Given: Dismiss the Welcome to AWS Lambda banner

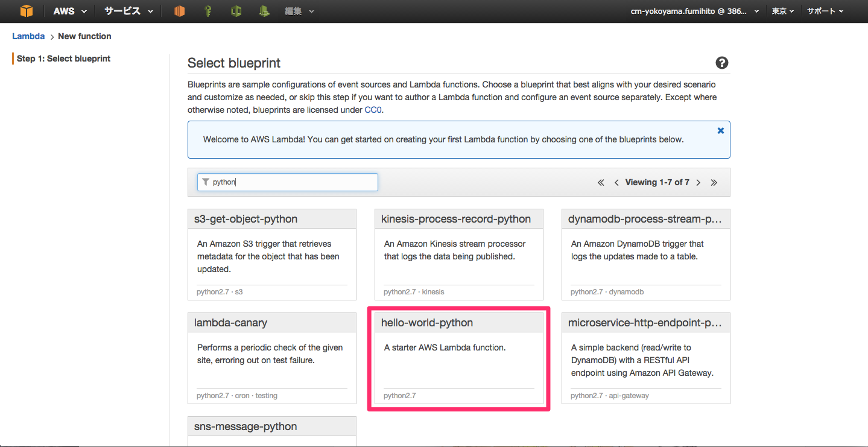Looking at the screenshot, I should [720, 130].
